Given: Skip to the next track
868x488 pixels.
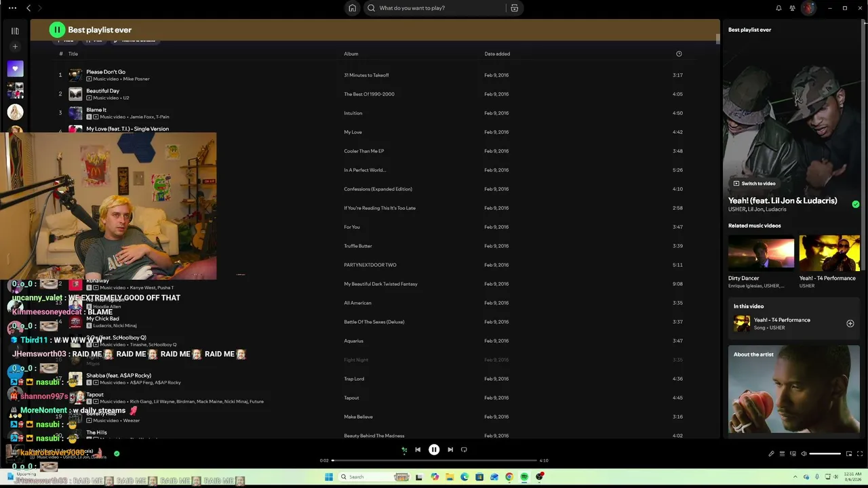Looking at the screenshot, I should [x=450, y=449].
